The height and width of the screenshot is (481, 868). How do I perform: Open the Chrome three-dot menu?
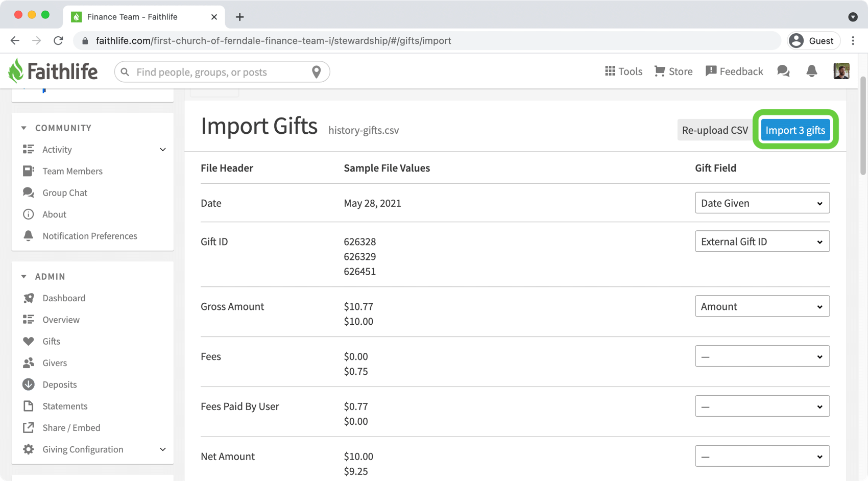(x=853, y=40)
